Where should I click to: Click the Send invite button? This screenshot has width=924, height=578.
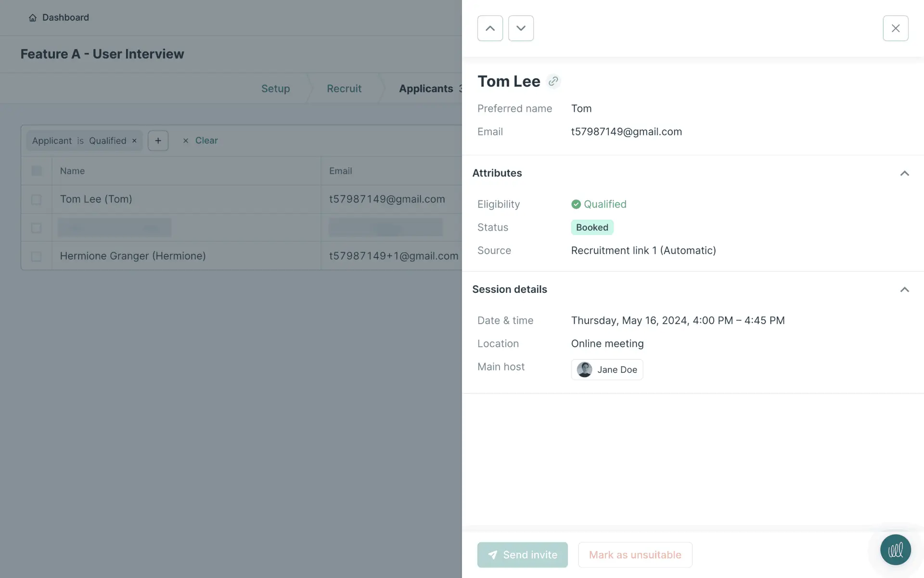tap(522, 555)
